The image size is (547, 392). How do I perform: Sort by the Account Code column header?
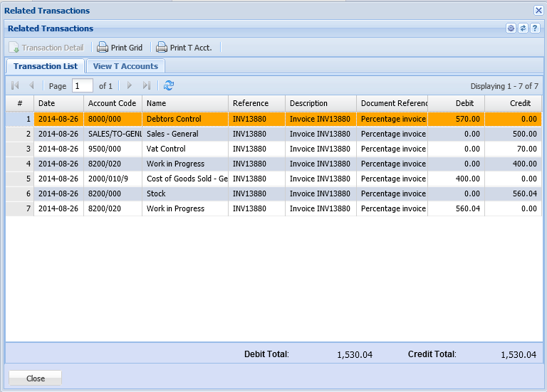tap(112, 103)
